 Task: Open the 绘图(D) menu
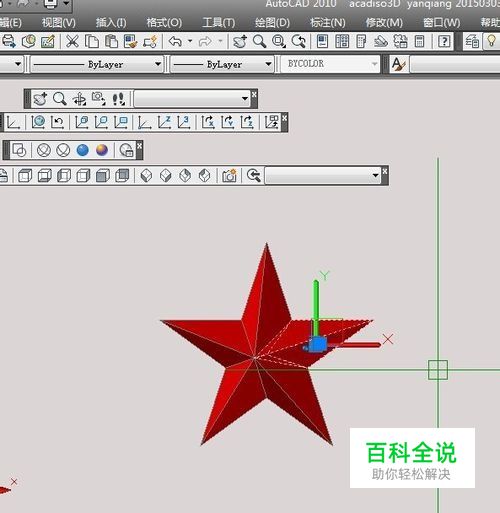pyautogui.click(x=272, y=23)
